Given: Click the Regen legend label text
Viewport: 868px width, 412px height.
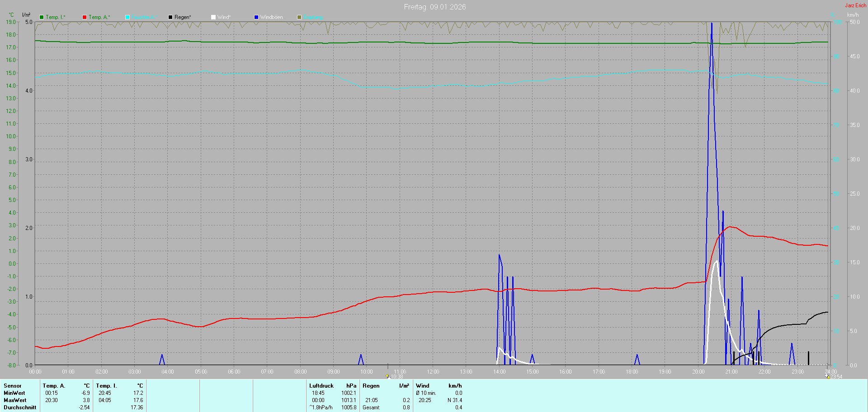Looking at the screenshot, I should point(183,17).
